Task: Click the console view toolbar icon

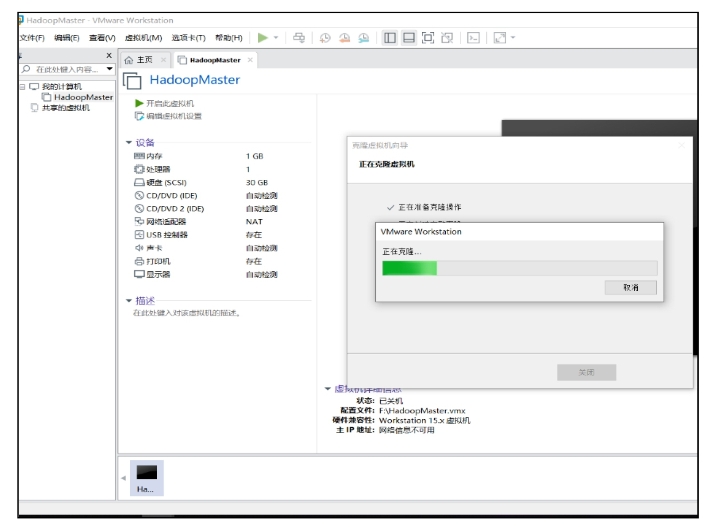Action: (x=473, y=38)
